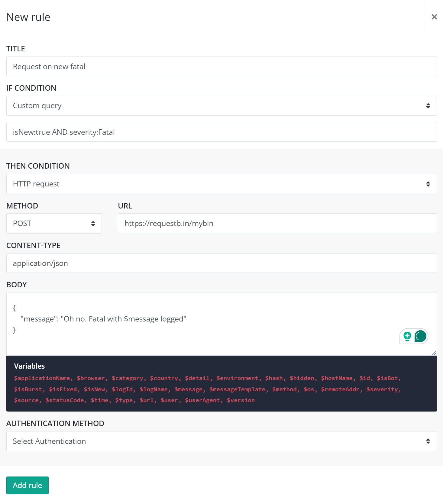Click the $statusCode variable
The image size is (443, 504).
pos(65,400)
